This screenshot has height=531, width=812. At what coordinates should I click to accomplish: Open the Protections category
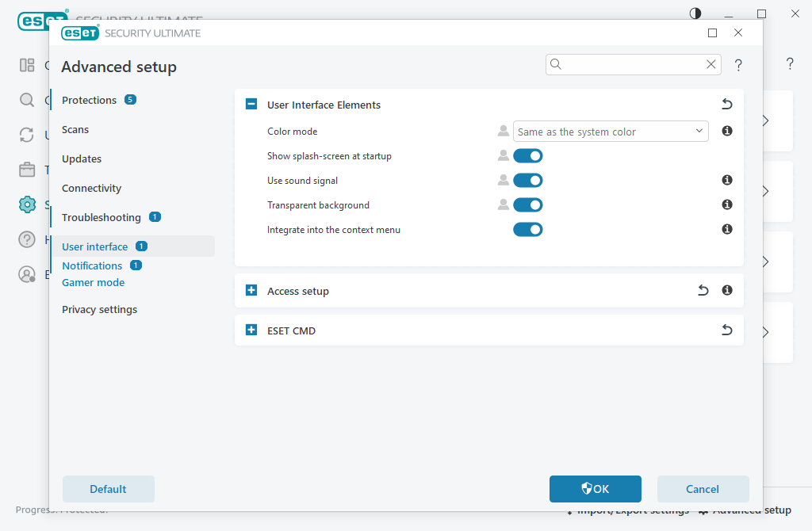[x=89, y=100]
